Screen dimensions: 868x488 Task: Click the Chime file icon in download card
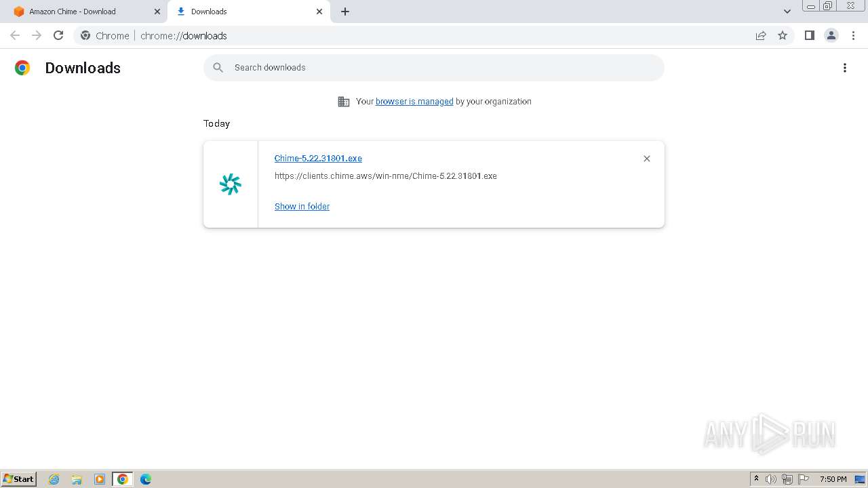[231, 184]
